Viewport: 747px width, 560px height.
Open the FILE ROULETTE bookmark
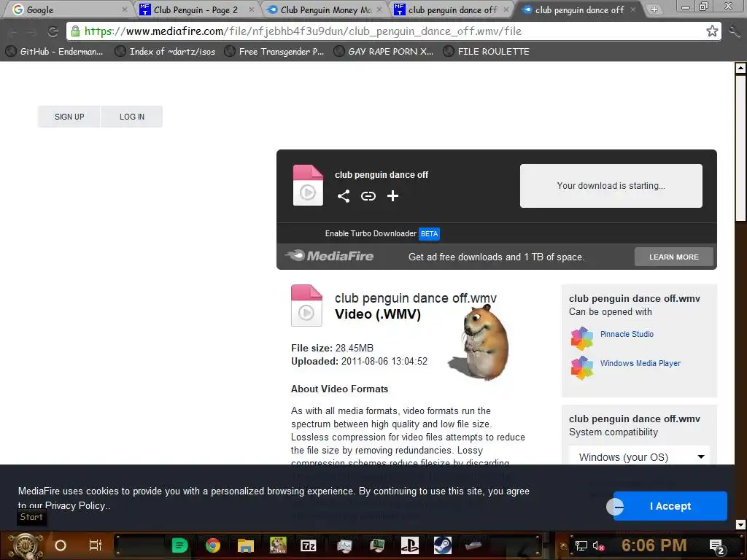pyautogui.click(x=487, y=51)
